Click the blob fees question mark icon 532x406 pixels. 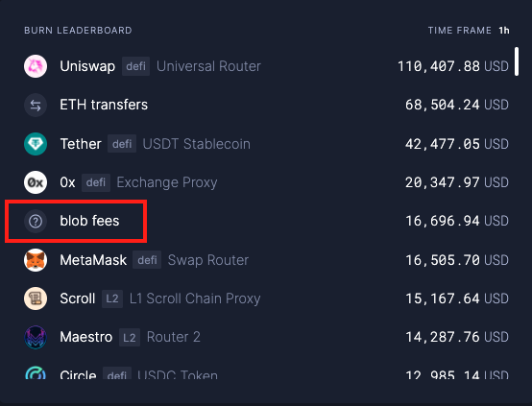36,221
